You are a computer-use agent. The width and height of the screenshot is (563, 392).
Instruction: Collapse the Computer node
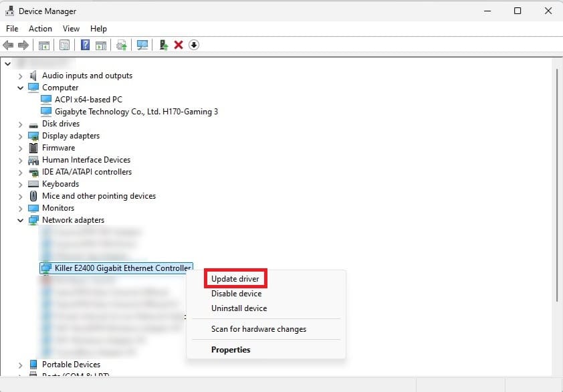pyautogui.click(x=21, y=88)
